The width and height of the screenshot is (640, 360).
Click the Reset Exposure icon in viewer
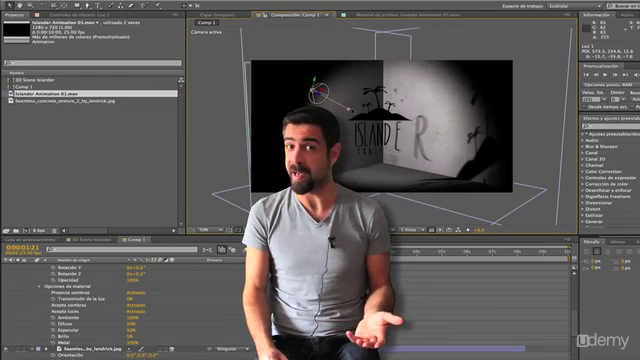pyautogui.click(x=468, y=230)
